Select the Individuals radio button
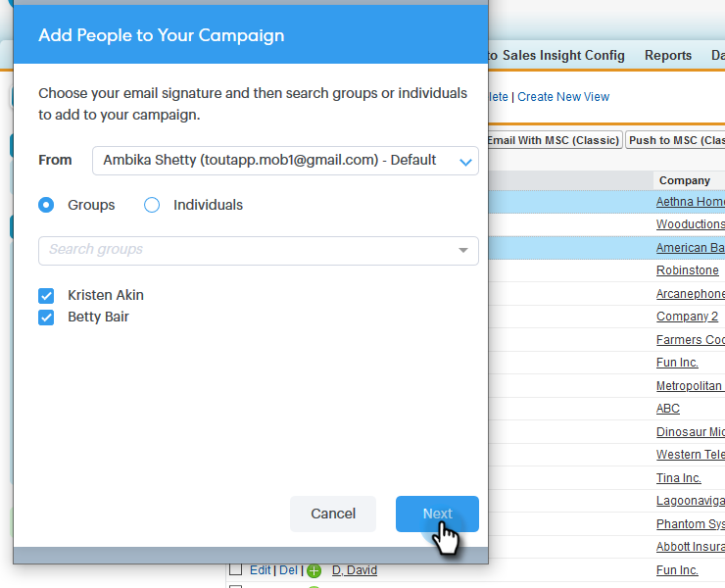This screenshot has height=588, width=725. pos(152,205)
